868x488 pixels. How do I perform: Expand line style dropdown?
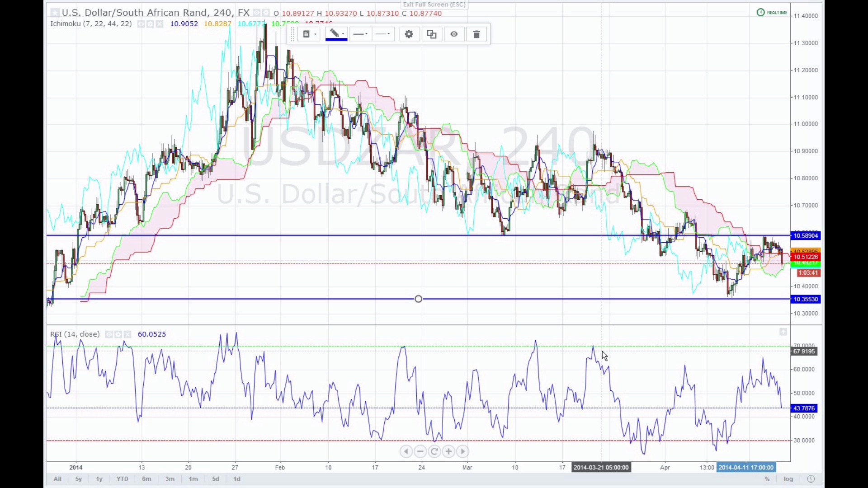[383, 34]
